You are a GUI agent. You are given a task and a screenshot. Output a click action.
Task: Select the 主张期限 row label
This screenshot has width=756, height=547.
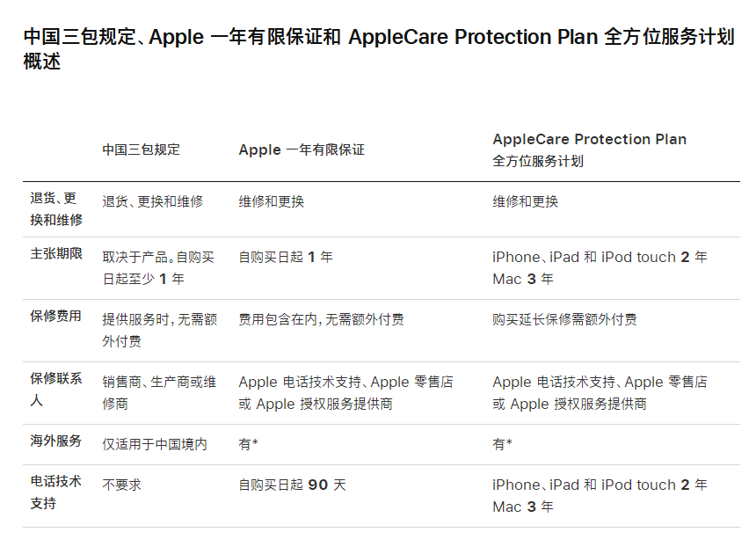(x=56, y=254)
